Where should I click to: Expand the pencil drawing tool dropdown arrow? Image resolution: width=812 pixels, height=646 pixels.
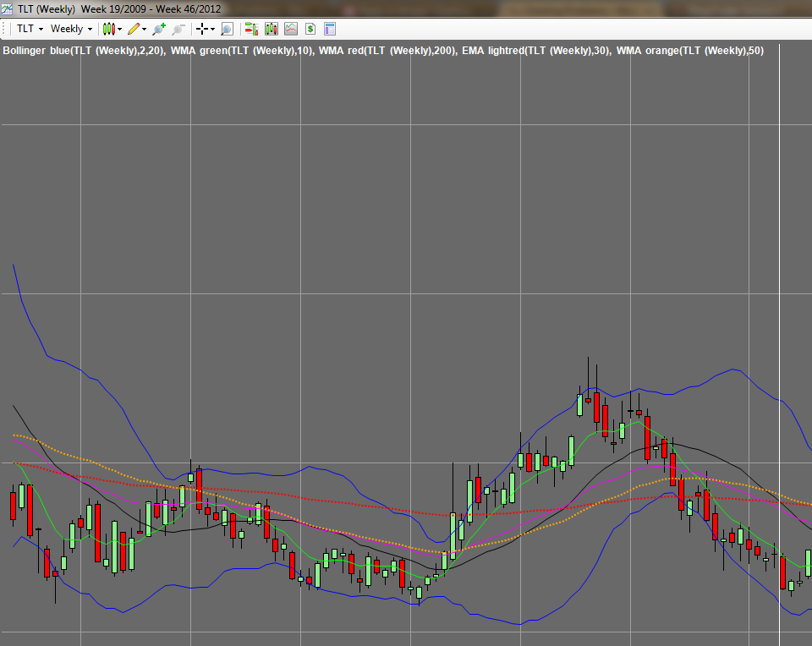[x=145, y=29]
